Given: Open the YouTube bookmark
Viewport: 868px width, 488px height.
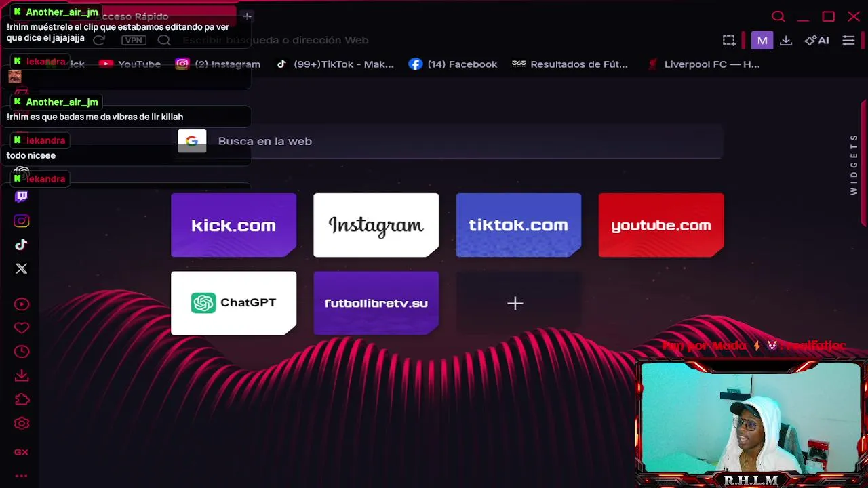Looking at the screenshot, I should pos(130,64).
